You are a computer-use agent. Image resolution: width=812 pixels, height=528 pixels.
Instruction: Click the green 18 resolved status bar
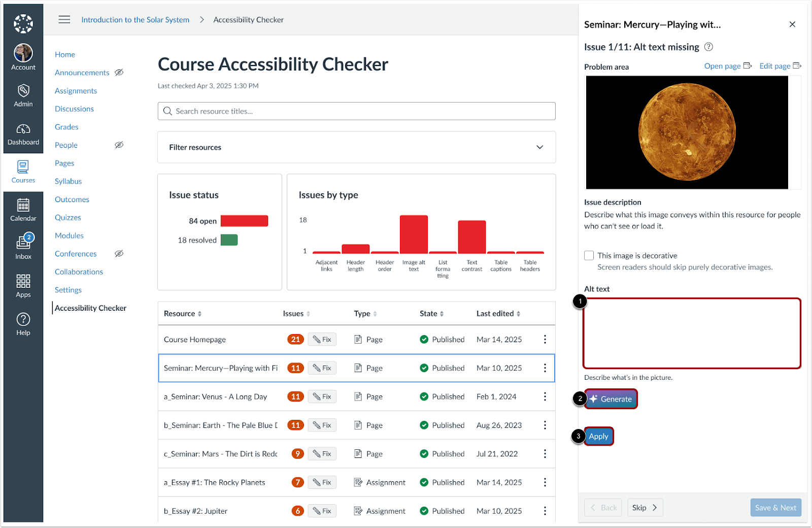(229, 240)
